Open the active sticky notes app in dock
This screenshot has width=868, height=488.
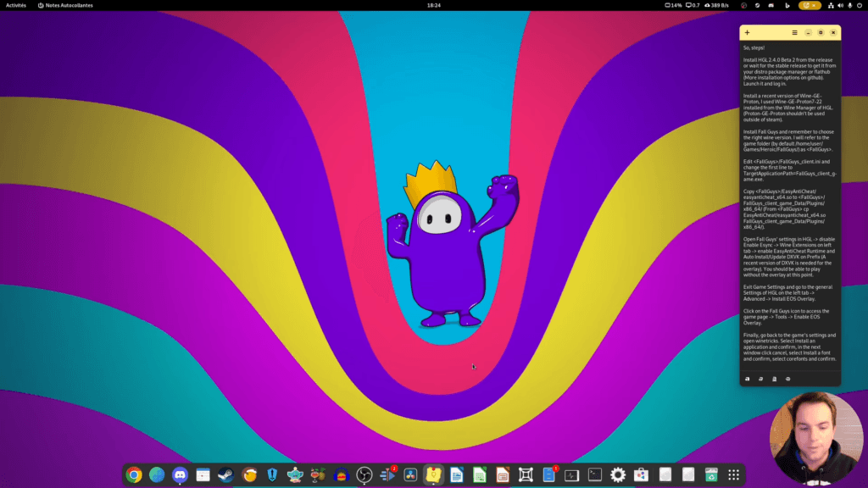pos(433,474)
